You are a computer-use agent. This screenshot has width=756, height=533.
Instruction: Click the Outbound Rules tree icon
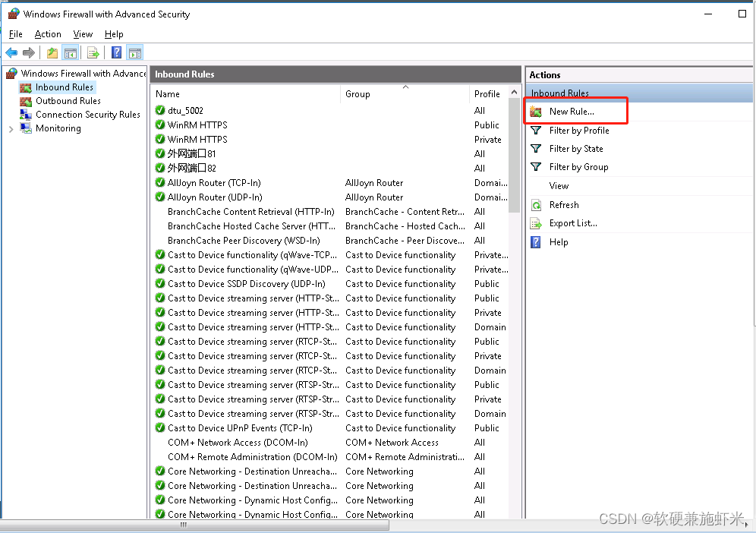click(26, 101)
